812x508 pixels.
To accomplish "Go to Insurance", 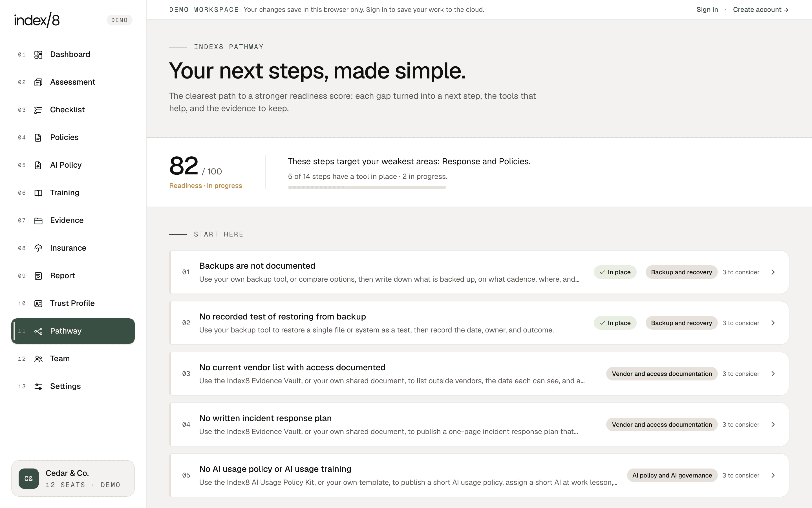I will (73, 248).
